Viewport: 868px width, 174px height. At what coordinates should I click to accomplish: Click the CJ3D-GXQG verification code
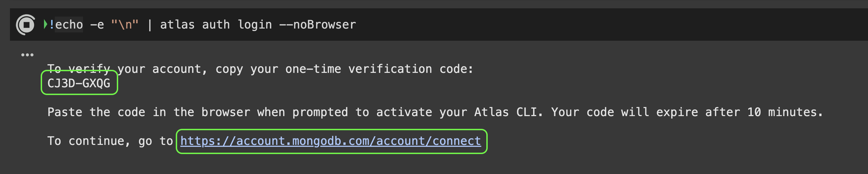[x=79, y=83]
